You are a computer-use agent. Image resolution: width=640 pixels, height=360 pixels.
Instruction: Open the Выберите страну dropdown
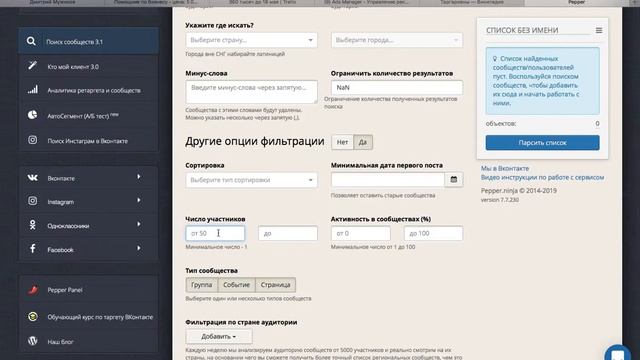251,40
